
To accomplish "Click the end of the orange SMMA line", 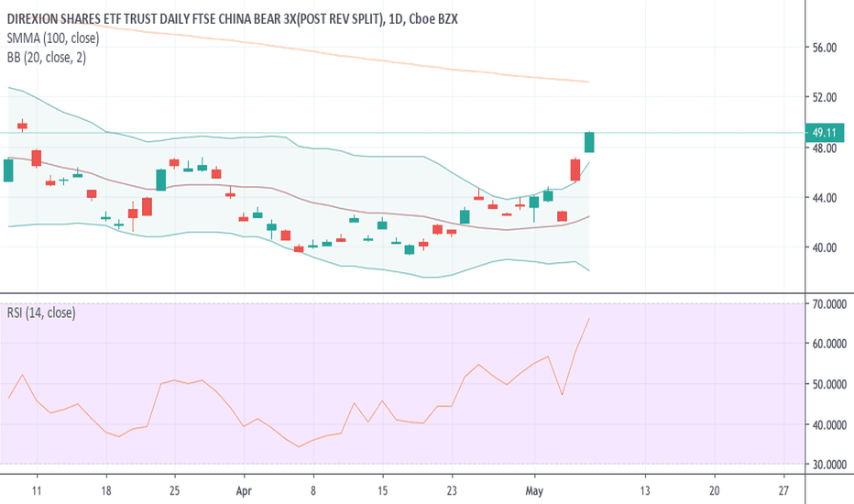I will coord(589,82).
